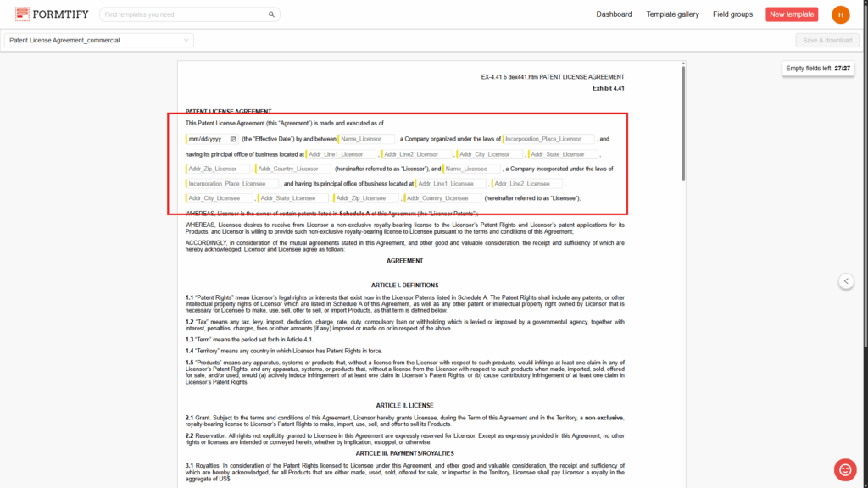868x488 pixels.
Task: Click the New template button
Action: (x=792, y=14)
